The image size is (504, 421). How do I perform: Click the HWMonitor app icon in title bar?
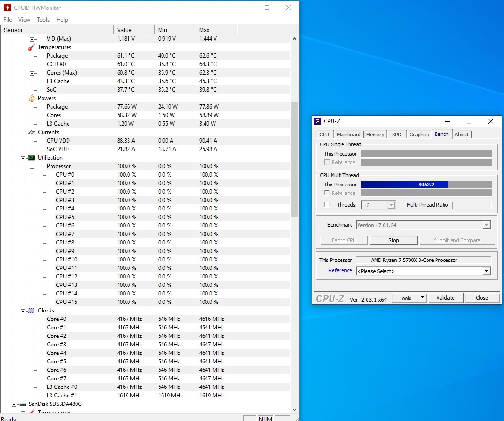[x=7, y=8]
